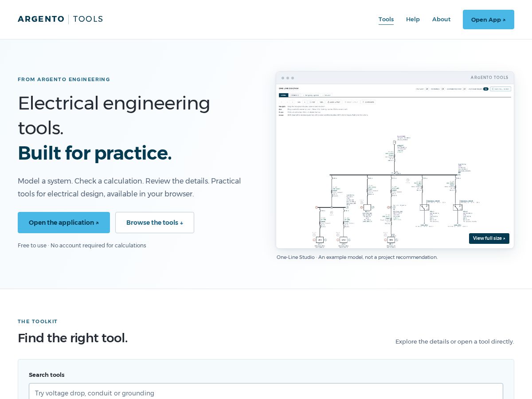Go to the About page
The height and width of the screenshot is (399, 532).
(441, 20)
